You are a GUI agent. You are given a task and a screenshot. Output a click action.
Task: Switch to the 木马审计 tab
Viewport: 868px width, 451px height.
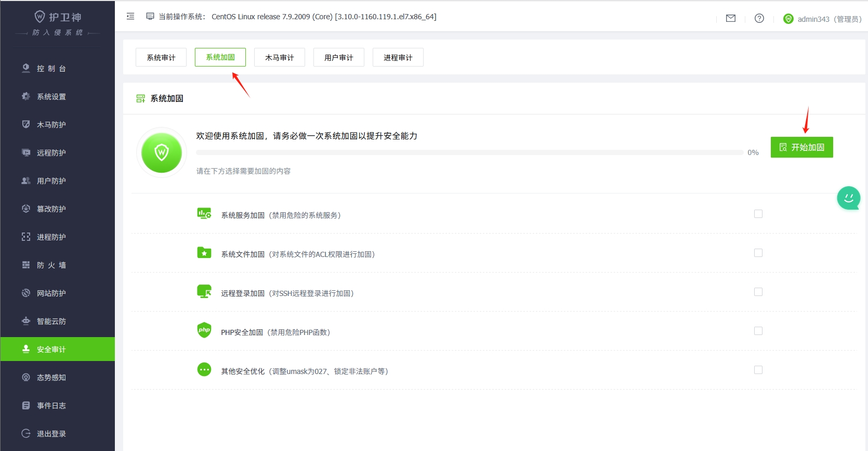click(x=280, y=57)
